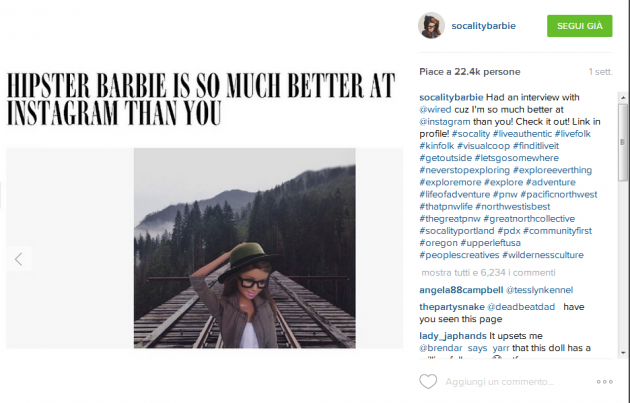Open the @wired mention in the caption

coord(437,109)
